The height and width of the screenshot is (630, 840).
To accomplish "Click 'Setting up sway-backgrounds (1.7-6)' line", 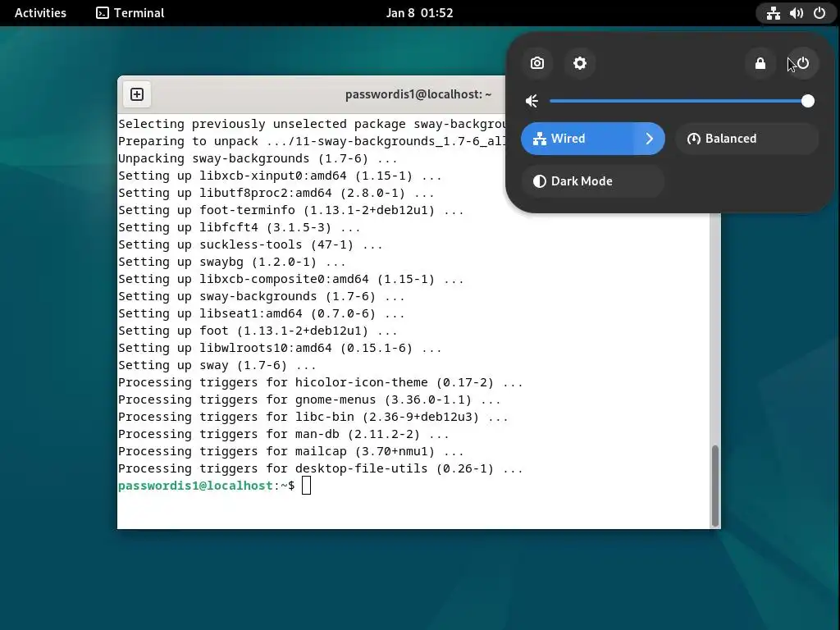I will click(x=262, y=296).
